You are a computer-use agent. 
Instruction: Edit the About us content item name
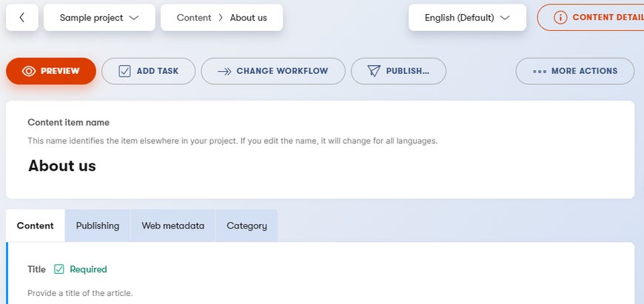pyautogui.click(x=62, y=166)
